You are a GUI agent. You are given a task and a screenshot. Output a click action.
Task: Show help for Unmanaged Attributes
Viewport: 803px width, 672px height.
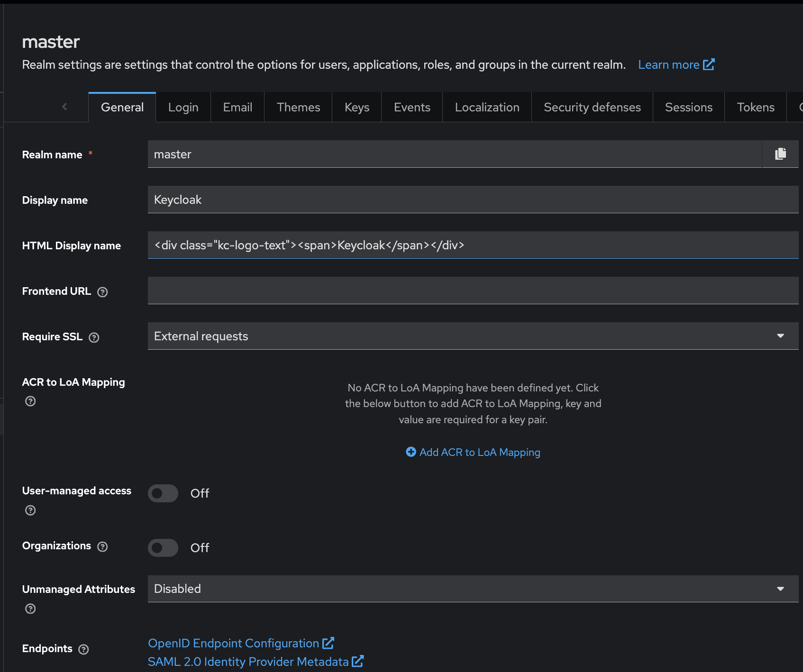(x=30, y=609)
